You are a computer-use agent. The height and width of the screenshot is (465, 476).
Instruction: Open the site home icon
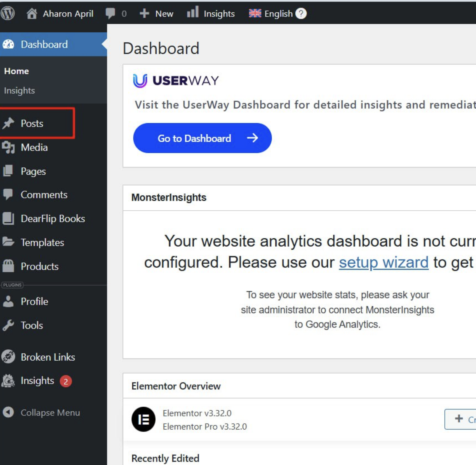coord(32,13)
